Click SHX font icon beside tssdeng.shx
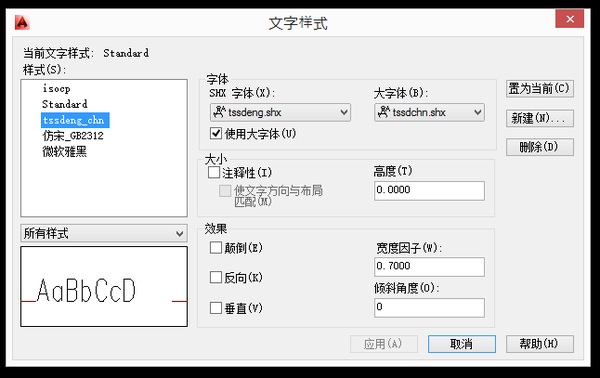This screenshot has height=378, width=600. pyautogui.click(x=219, y=112)
